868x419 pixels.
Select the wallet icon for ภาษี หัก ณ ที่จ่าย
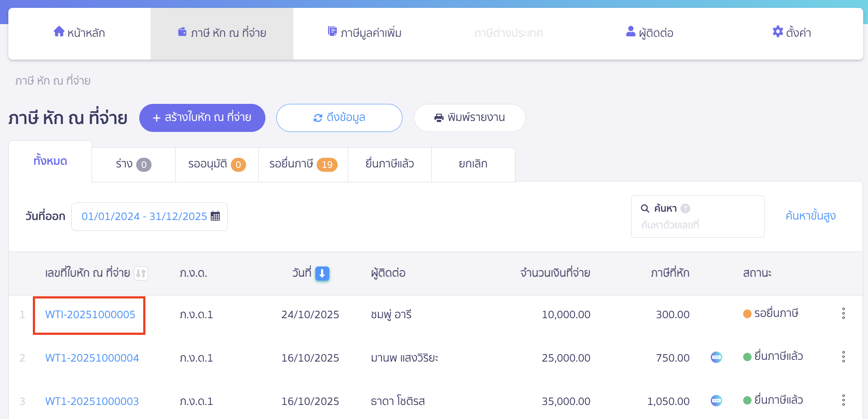(x=183, y=31)
